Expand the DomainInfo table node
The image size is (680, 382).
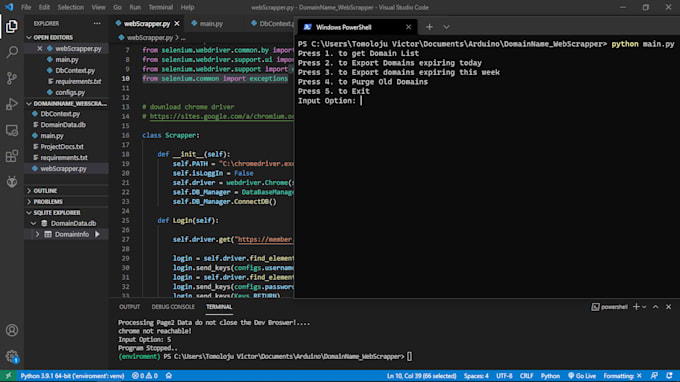point(37,234)
